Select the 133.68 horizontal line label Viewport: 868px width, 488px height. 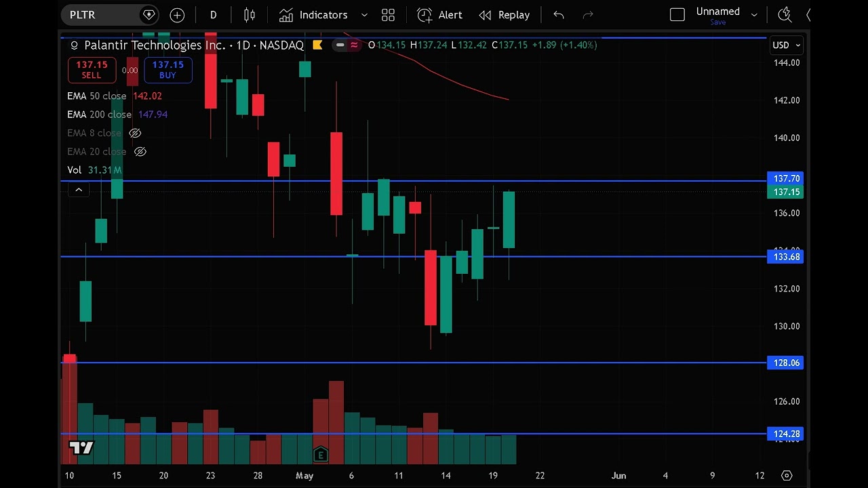[785, 257]
